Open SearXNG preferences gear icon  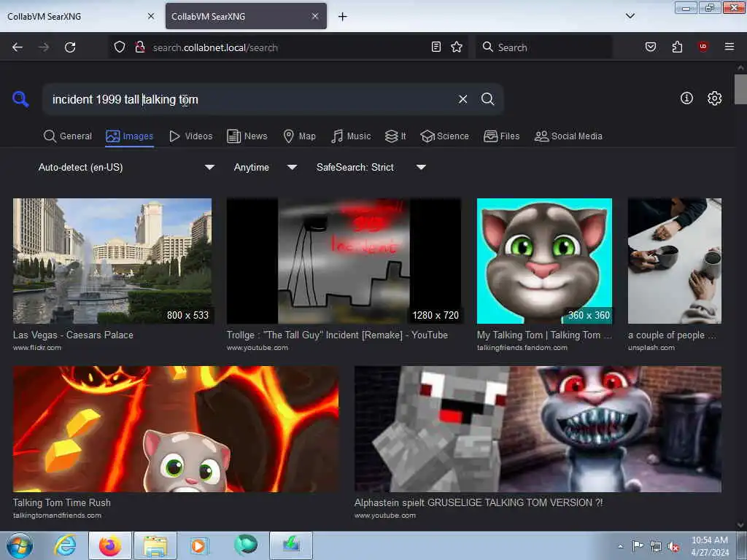(x=714, y=98)
